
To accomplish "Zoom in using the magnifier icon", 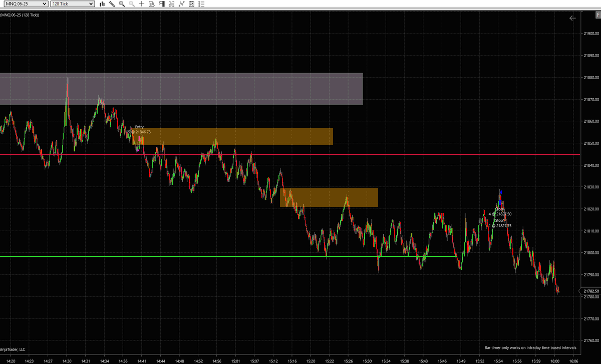I will point(122,4).
